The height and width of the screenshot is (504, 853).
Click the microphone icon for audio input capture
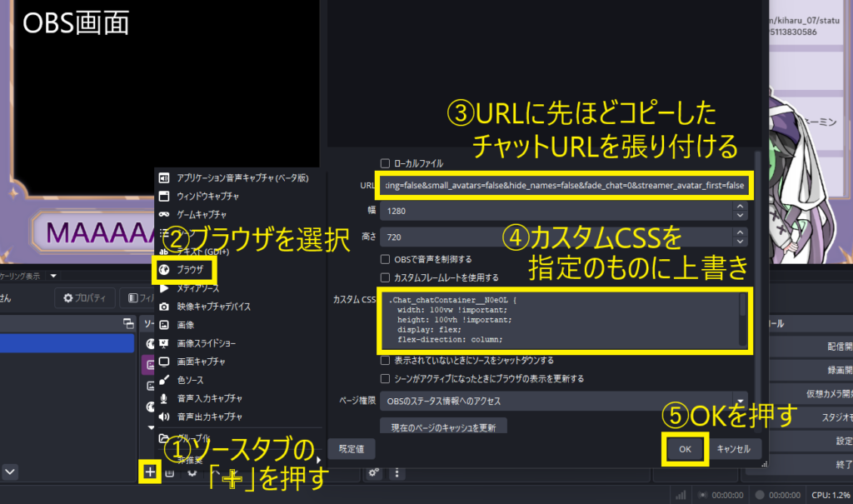point(164,398)
